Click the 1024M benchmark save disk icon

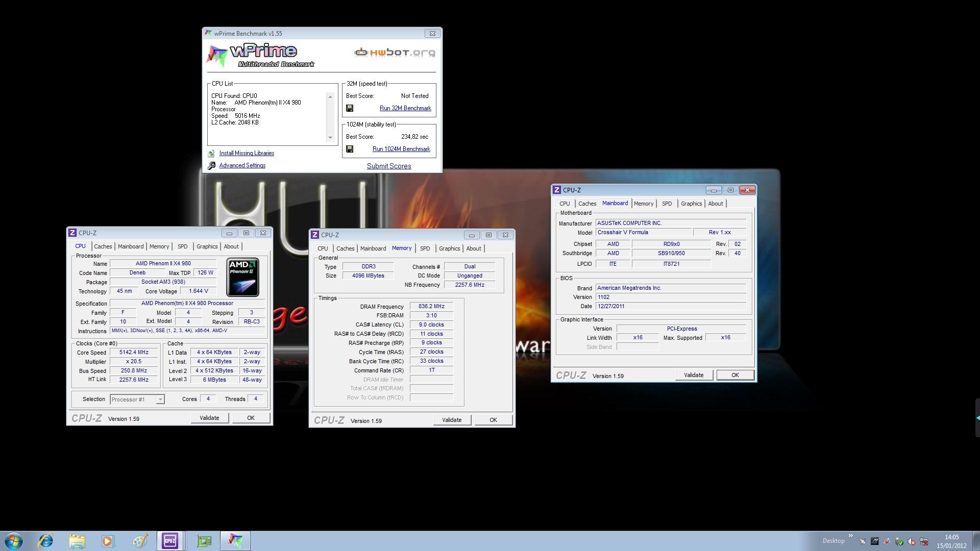[x=350, y=149]
